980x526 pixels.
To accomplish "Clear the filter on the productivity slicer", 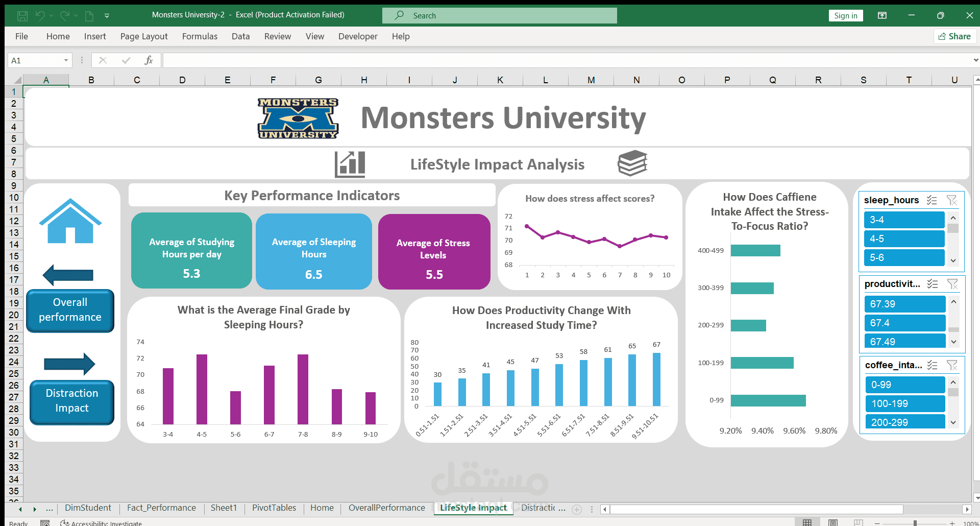I will (x=952, y=284).
